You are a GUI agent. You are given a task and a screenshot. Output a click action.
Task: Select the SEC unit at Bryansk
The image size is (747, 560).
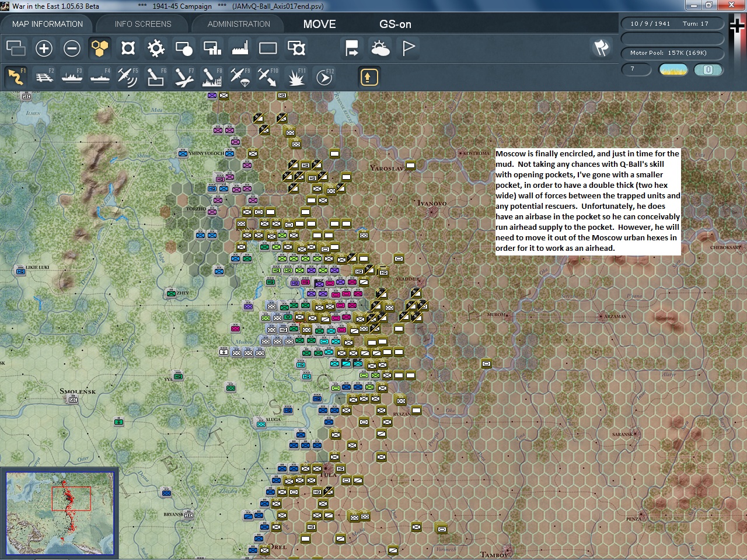tap(189, 514)
